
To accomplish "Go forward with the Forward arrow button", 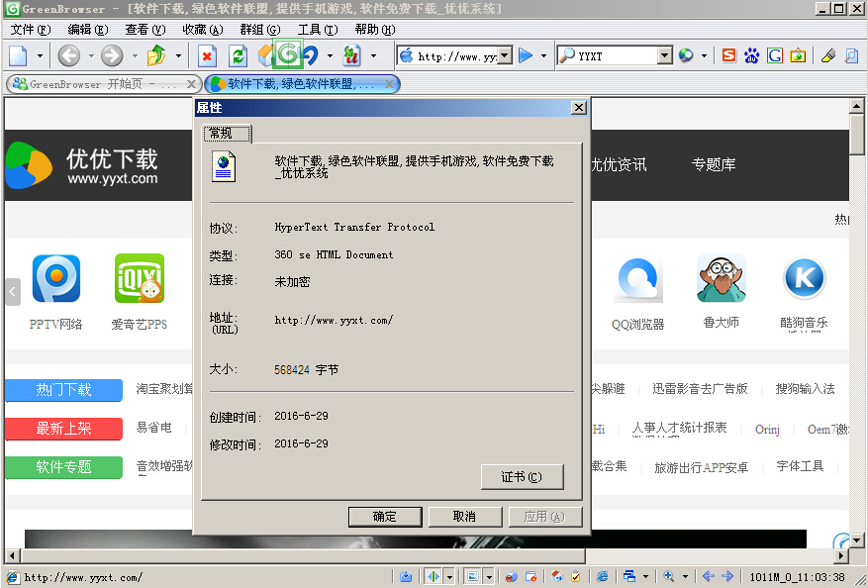I will click(x=113, y=55).
